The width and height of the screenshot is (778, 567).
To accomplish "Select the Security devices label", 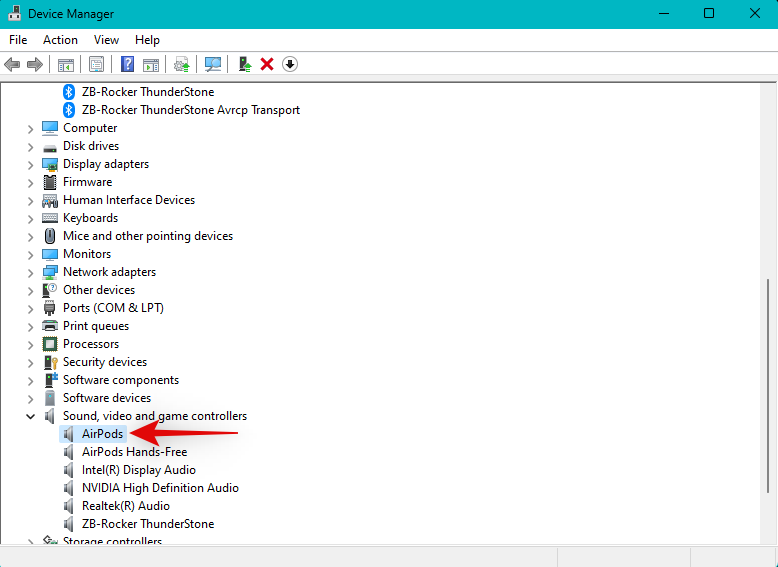I will (105, 362).
